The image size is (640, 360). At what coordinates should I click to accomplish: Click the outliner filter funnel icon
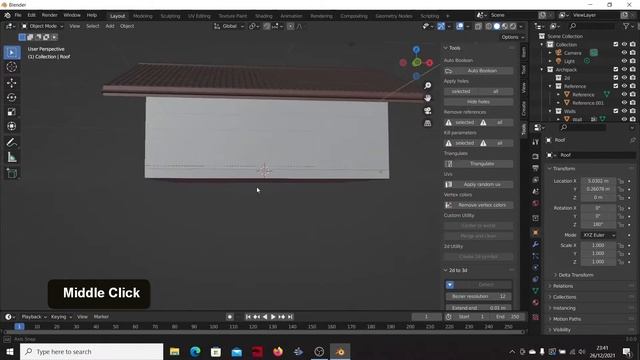tap(626, 26)
